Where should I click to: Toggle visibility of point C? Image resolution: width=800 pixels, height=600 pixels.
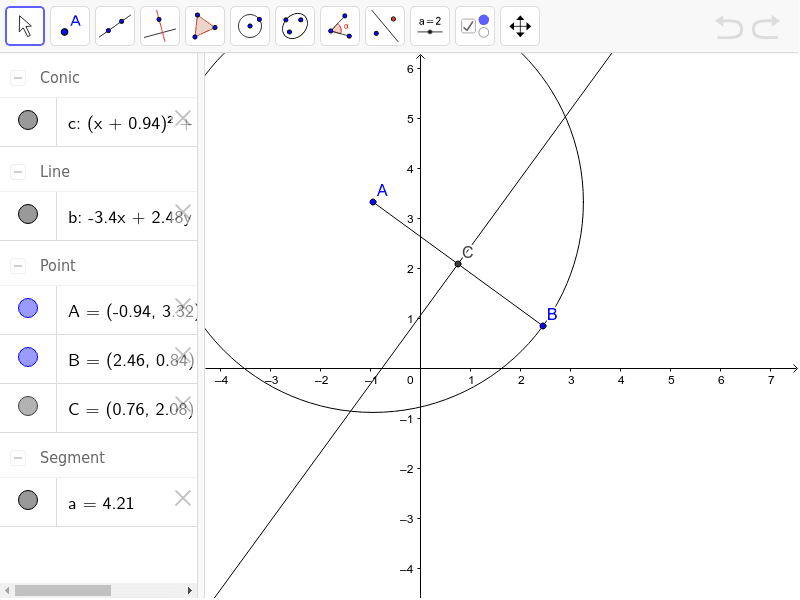28,406
